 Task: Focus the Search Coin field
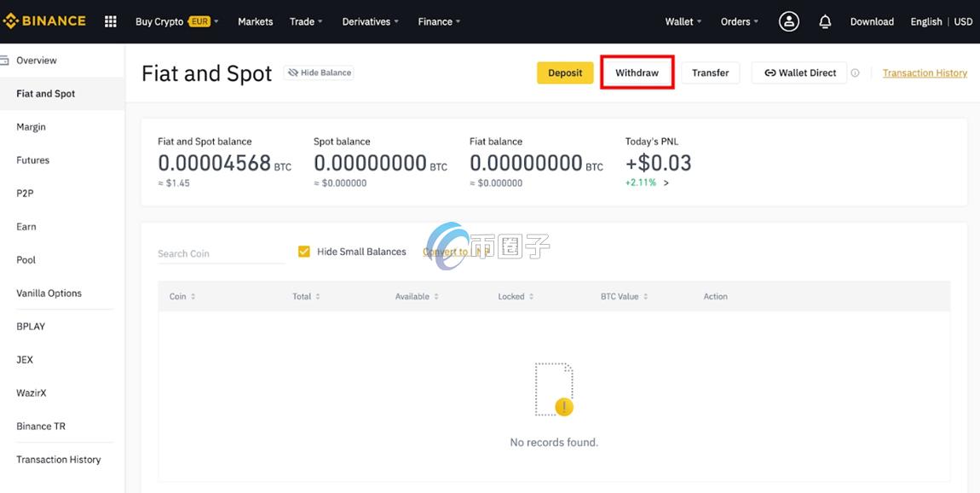[x=220, y=253]
